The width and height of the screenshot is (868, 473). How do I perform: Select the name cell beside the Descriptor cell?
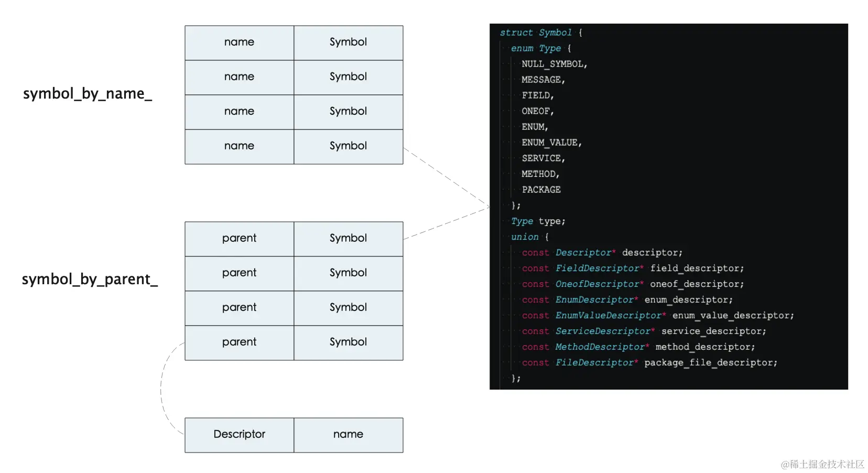pyautogui.click(x=349, y=435)
